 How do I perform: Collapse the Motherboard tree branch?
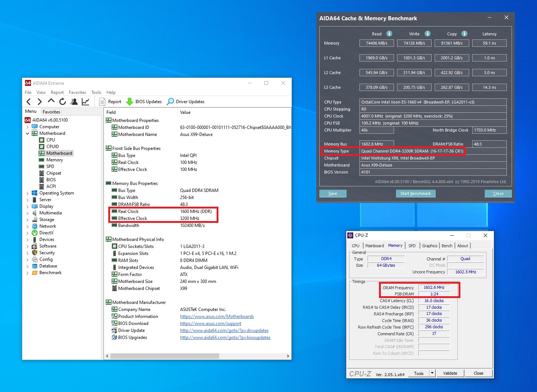28,133
